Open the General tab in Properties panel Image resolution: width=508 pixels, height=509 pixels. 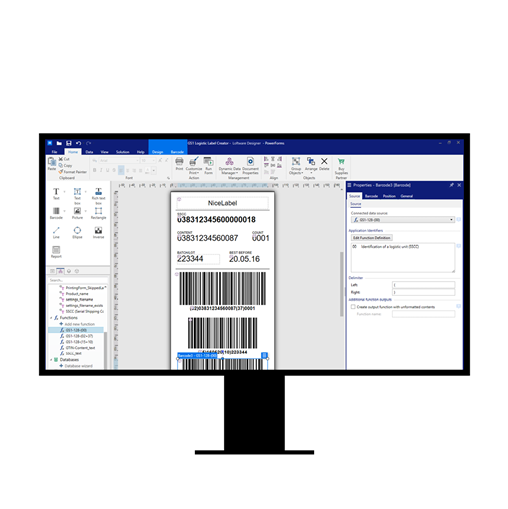(406, 196)
